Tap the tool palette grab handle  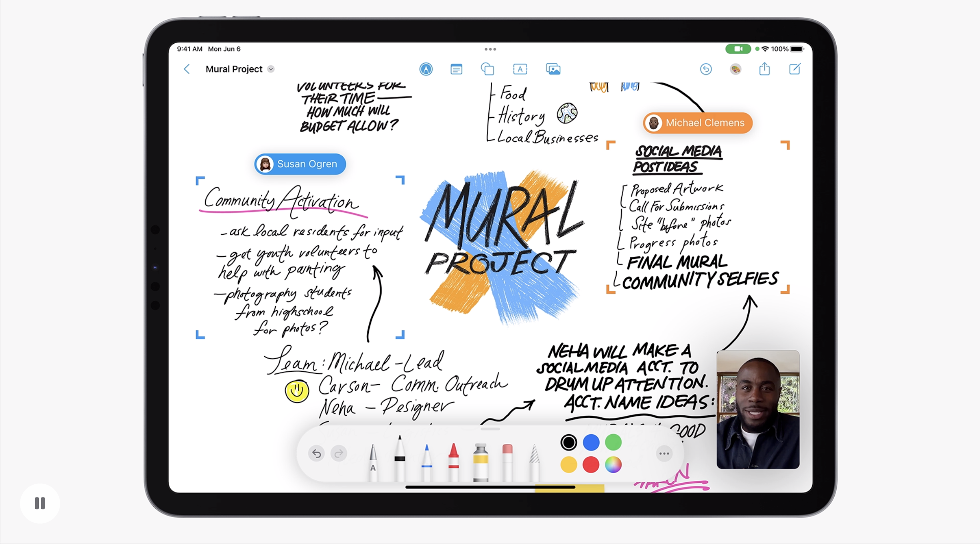click(x=490, y=429)
